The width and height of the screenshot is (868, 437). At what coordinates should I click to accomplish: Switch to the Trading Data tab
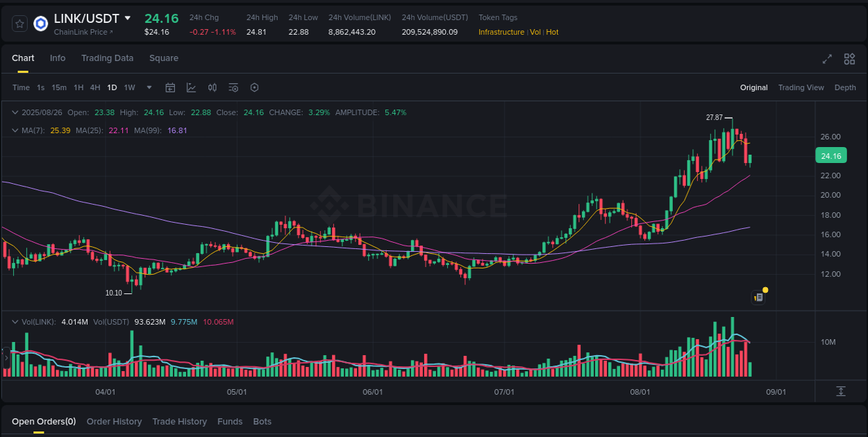pos(107,58)
